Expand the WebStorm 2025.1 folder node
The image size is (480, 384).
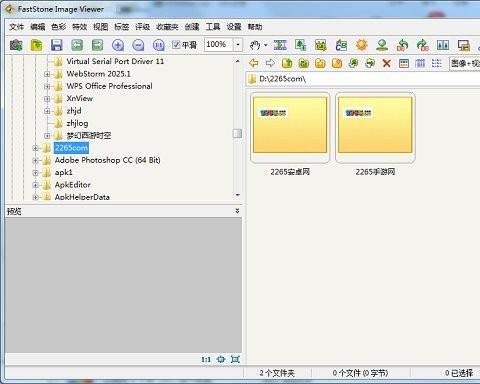[x=47, y=74]
